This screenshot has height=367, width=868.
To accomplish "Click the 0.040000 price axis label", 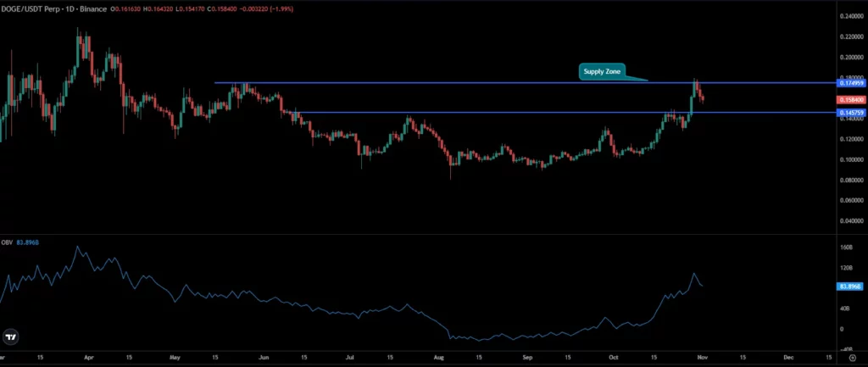I will [x=853, y=221].
